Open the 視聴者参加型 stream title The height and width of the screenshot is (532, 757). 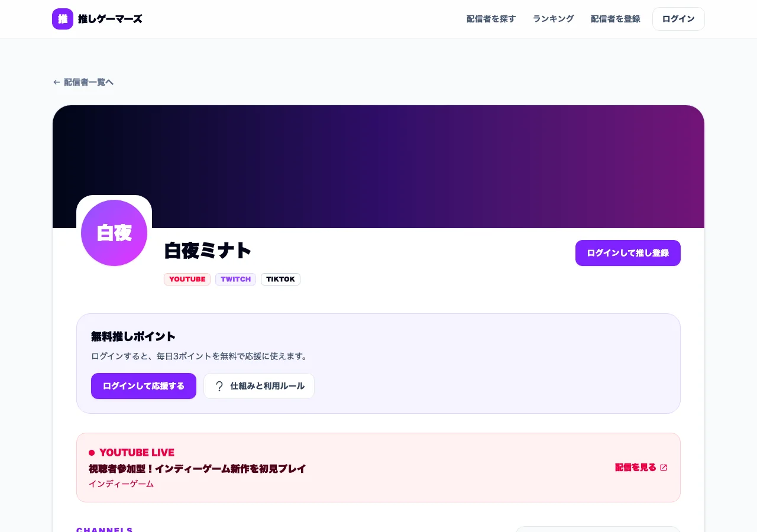[x=197, y=469]
